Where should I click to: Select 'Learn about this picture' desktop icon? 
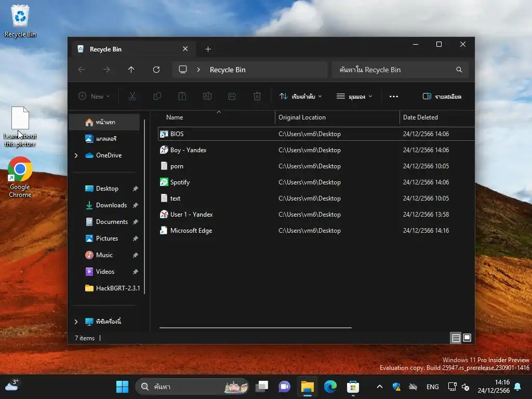point(20,127)
